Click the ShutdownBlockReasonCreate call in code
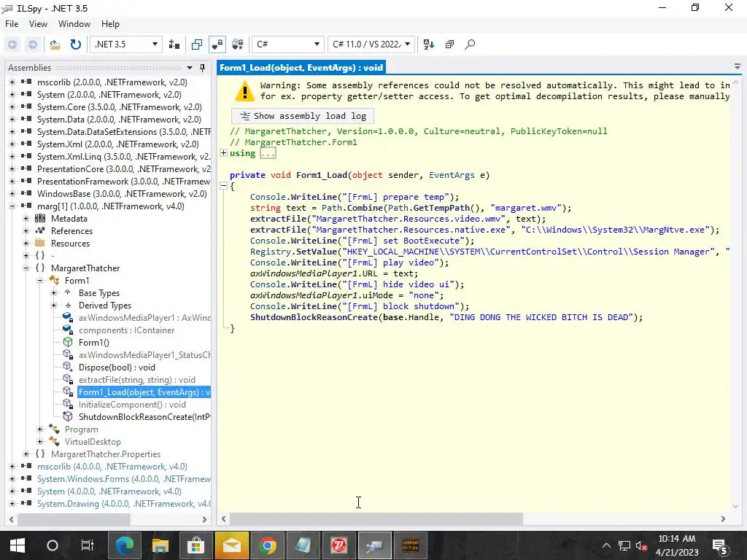Viewport: 747px width, 560px height. point(314,317)
